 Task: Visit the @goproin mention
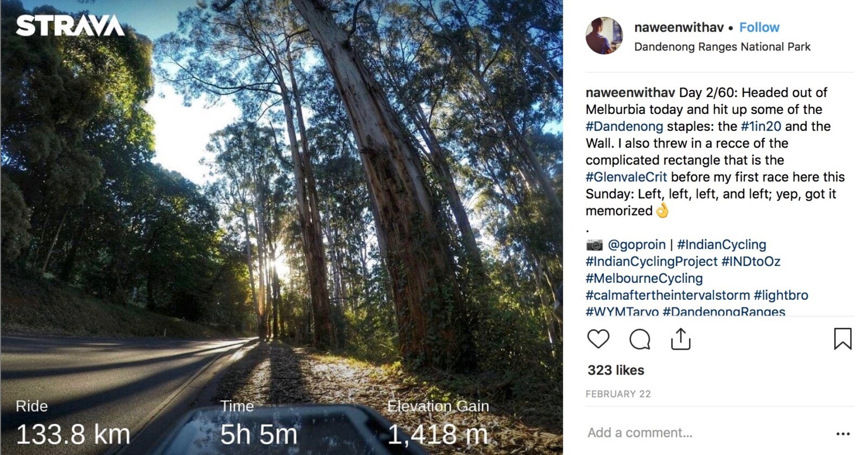click(x=636, y=245)
